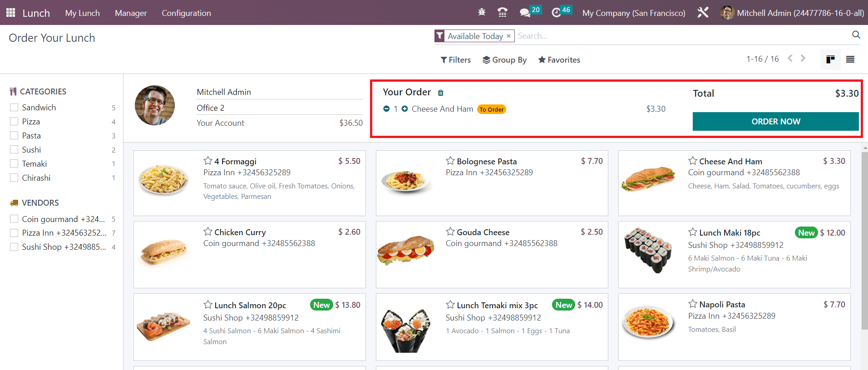Click the search input field
The image size is (868, 370).
pos(683,36)
